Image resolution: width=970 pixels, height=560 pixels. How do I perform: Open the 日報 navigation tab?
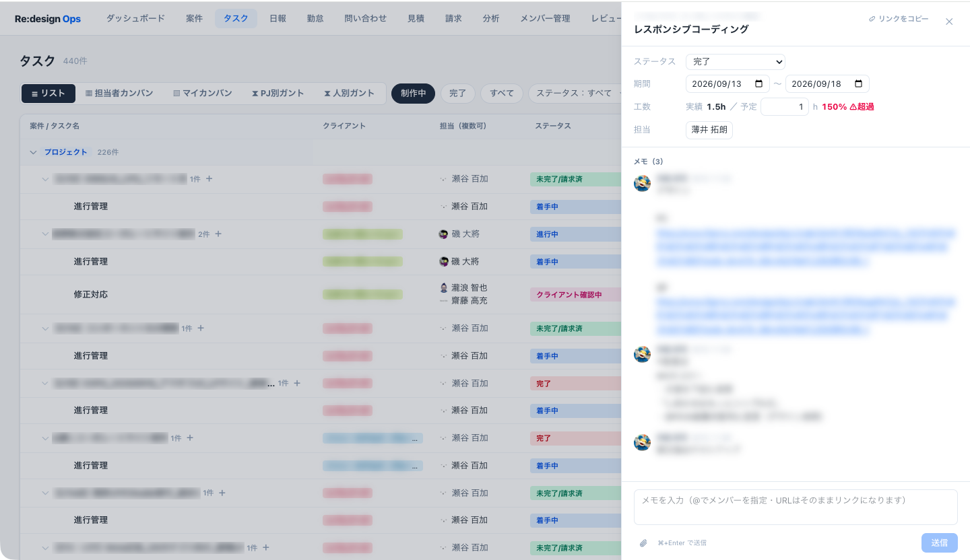tap(278, 19)
